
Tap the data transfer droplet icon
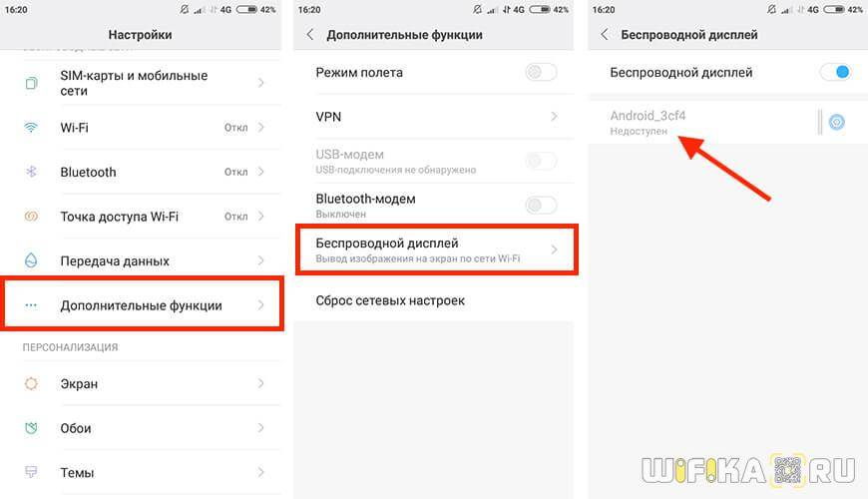(31, 260)
